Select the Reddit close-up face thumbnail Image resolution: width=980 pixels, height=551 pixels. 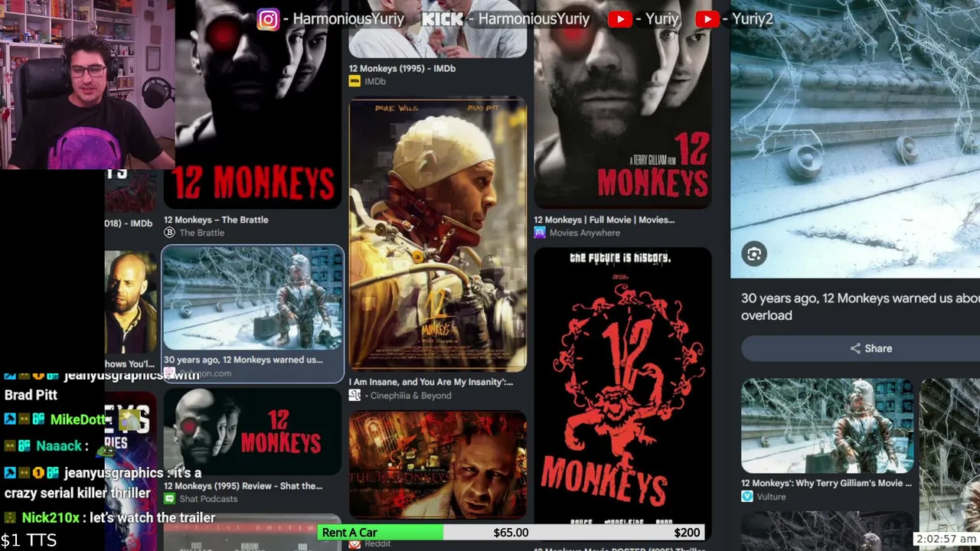coord(438,465)
